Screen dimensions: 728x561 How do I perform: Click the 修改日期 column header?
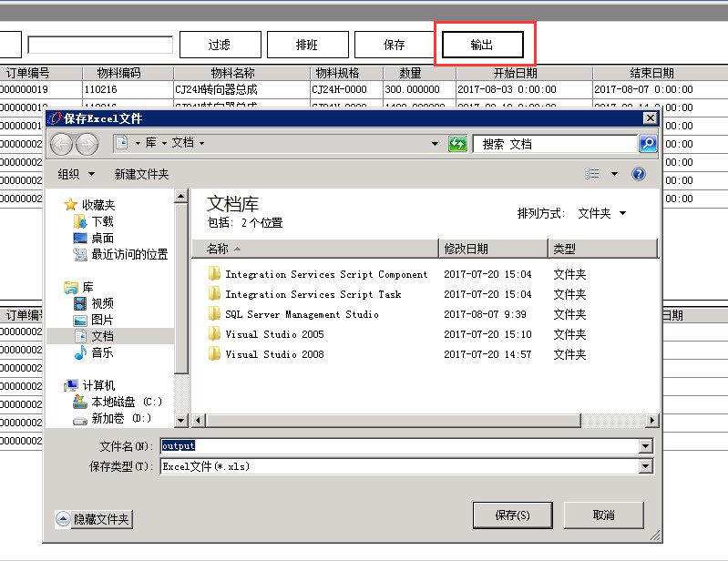466,249
